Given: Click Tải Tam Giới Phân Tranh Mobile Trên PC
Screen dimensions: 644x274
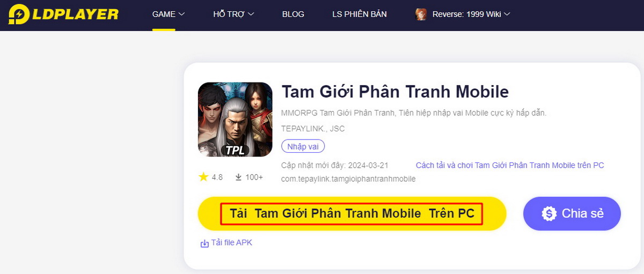Looking at the screenshot, I should [352, 213].
